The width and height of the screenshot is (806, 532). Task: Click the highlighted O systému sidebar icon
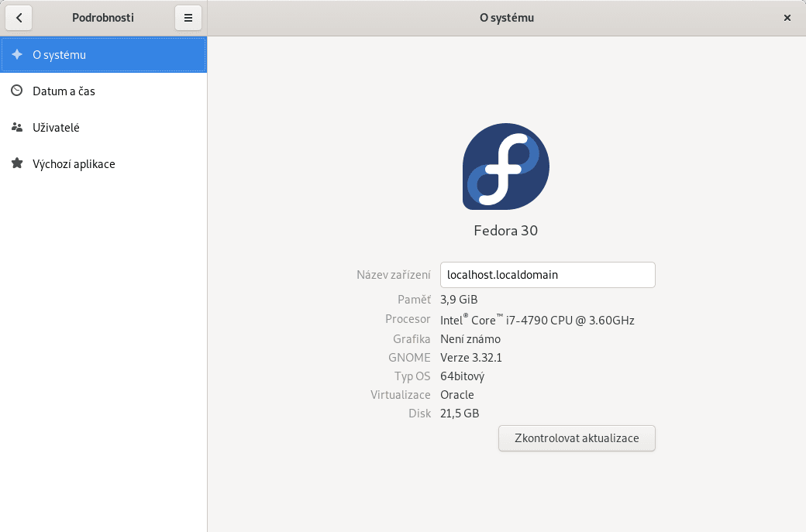(15, 55)
